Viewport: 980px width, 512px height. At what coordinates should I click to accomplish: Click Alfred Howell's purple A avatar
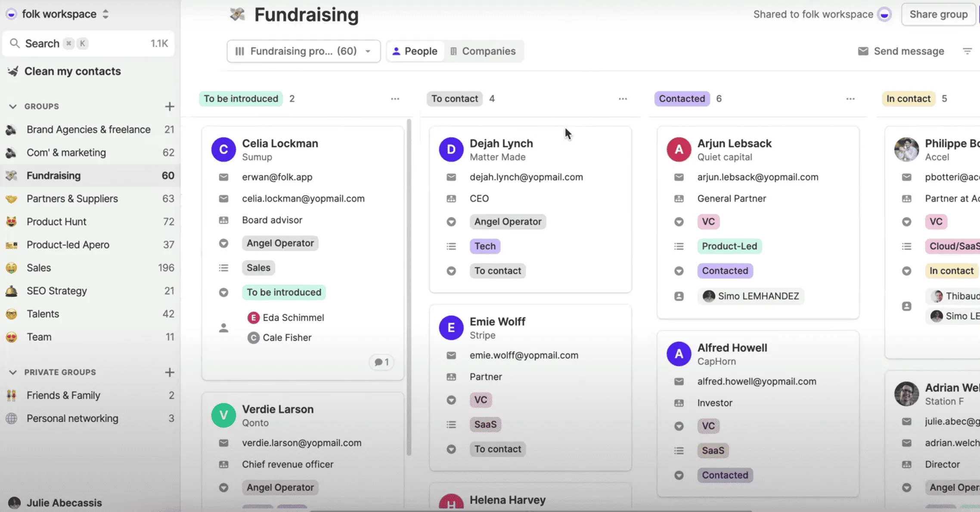(679, 354)
